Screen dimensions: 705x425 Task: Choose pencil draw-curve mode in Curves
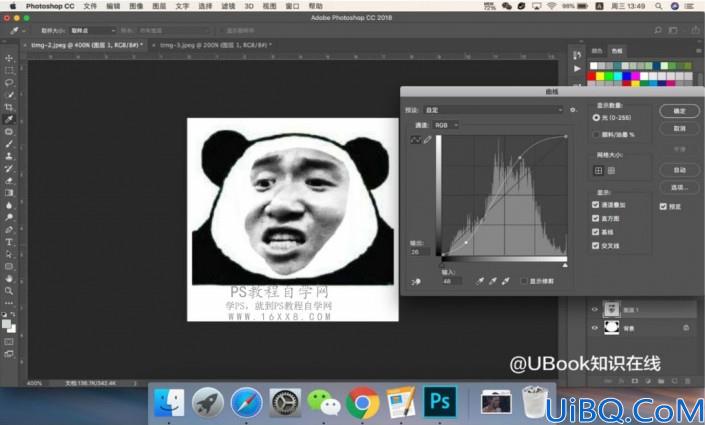(x=427, y=140)
